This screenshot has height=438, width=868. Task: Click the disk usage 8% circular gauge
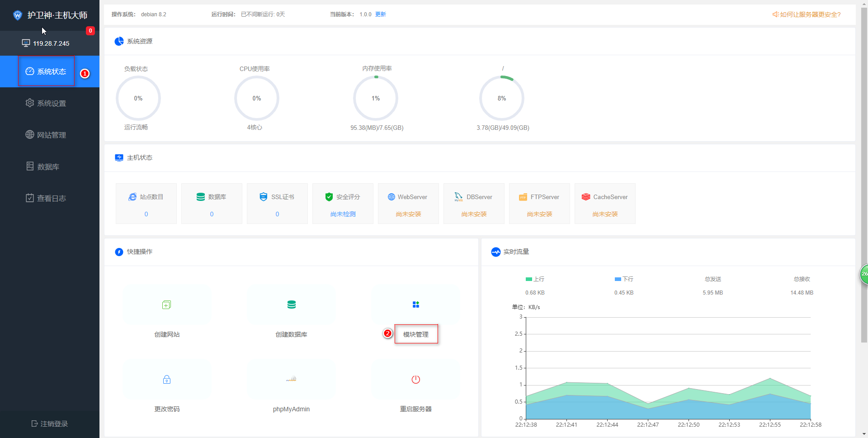(502, 98)
